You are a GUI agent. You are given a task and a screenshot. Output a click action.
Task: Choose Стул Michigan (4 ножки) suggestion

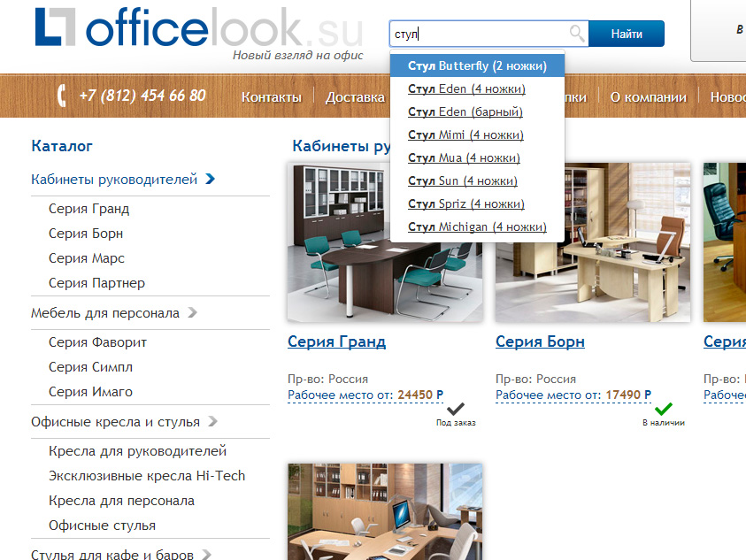click(x=477, y=227)
